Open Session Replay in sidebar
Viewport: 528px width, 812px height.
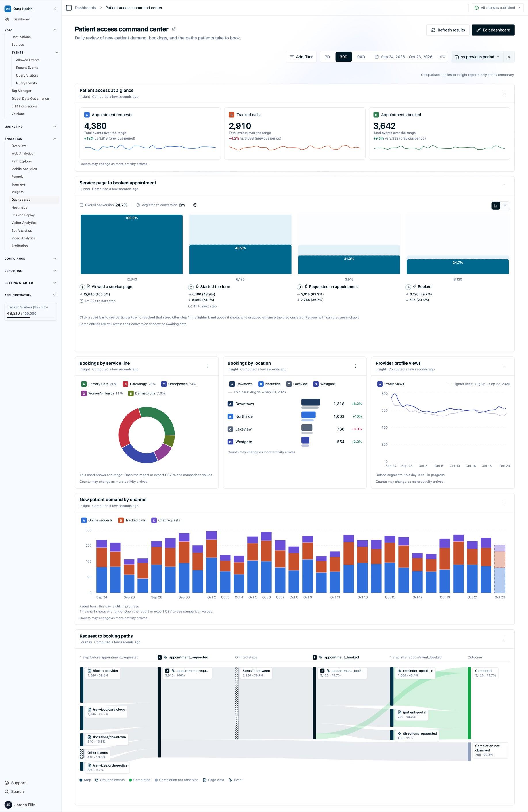23,215
